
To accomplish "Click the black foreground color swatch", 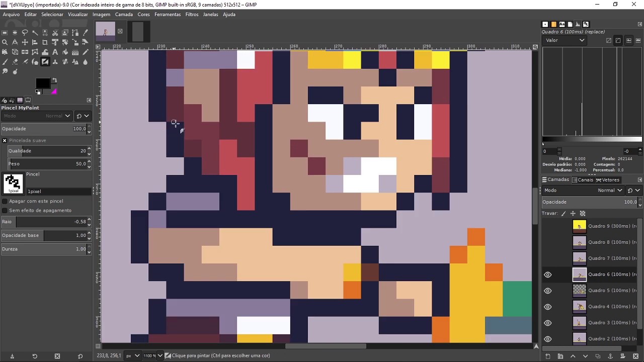I will point(42,83).
